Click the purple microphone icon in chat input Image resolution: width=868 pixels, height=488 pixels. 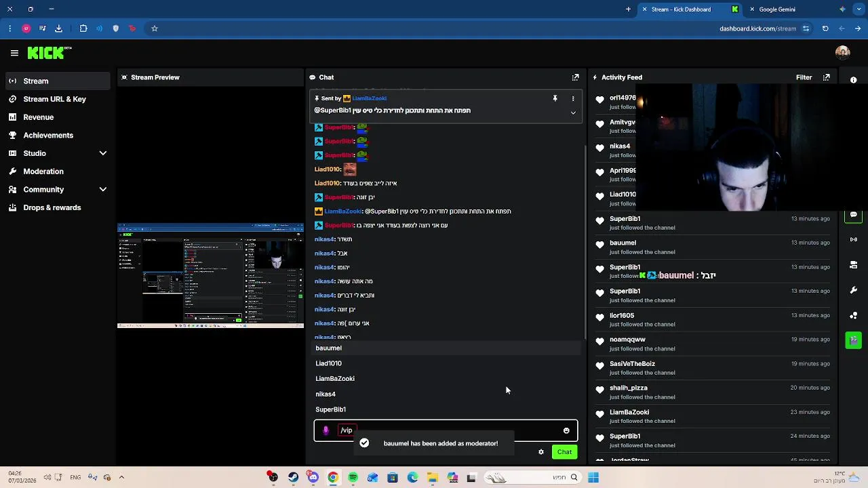(326, 430)
